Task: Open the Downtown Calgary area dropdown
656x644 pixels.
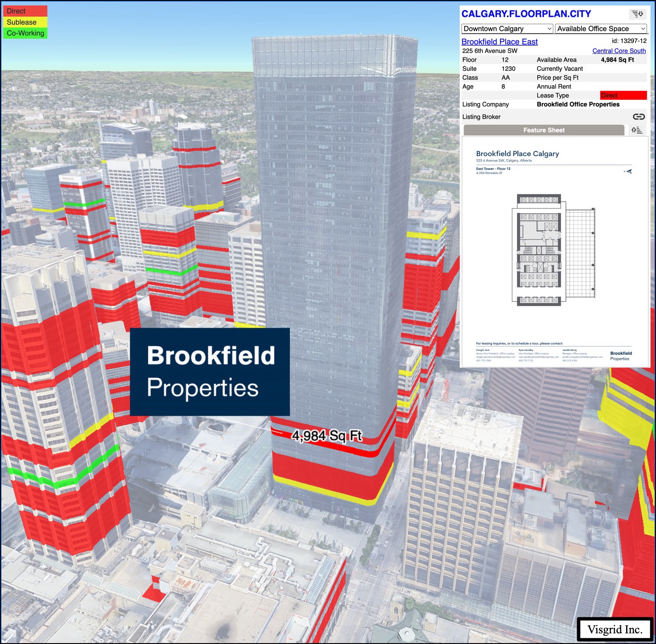Action: 507,29
